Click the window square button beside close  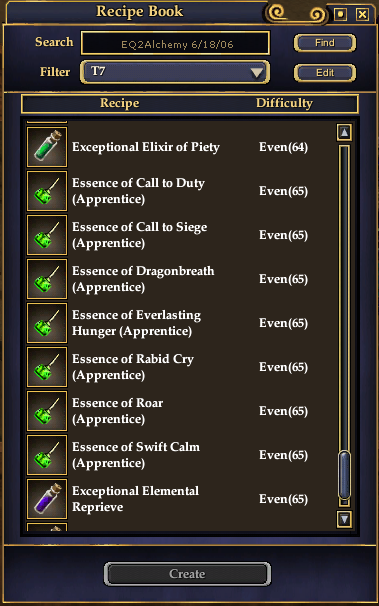tap(340, 15)
